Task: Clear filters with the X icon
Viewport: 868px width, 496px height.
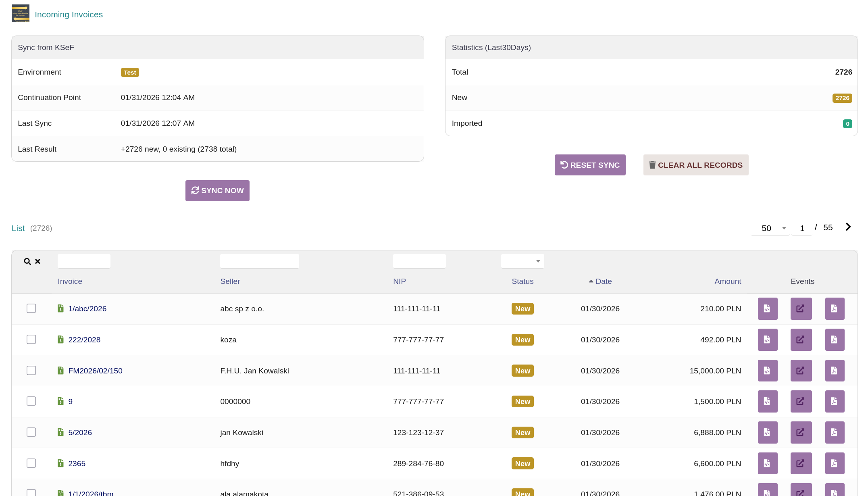Action: click(37, 262)
